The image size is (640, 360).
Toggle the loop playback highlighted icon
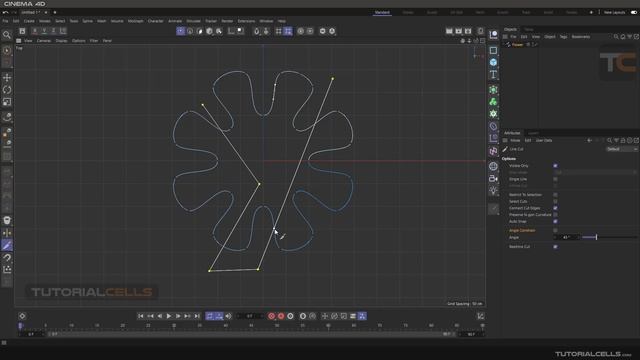[210, 316]
